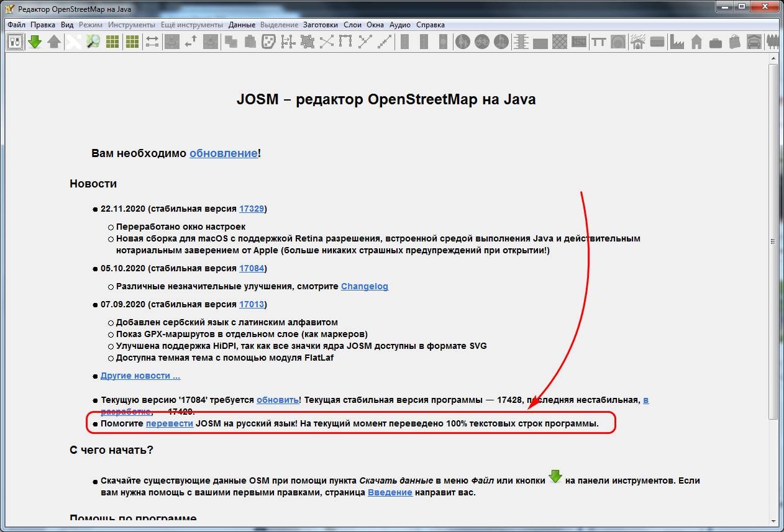Click the shelter with rain preset icon
The height and width of the screenshot is (532, 784).
[x=637, y=42]
